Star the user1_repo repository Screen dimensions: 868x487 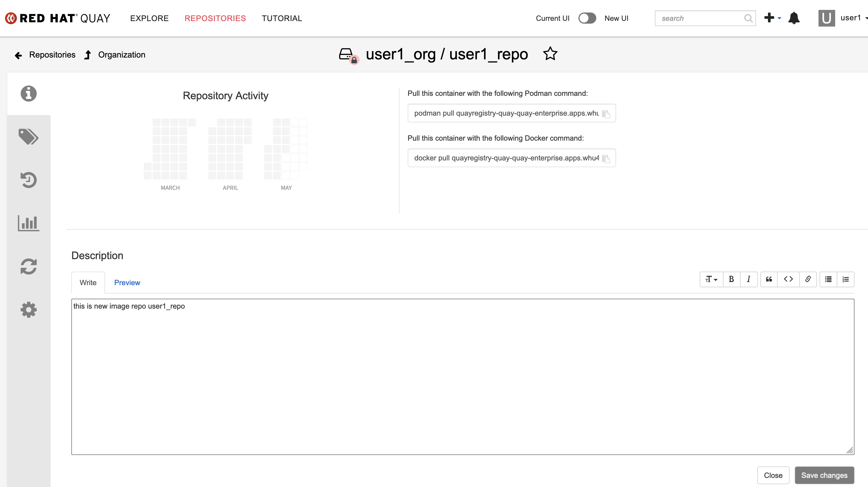tap(550, 54)
